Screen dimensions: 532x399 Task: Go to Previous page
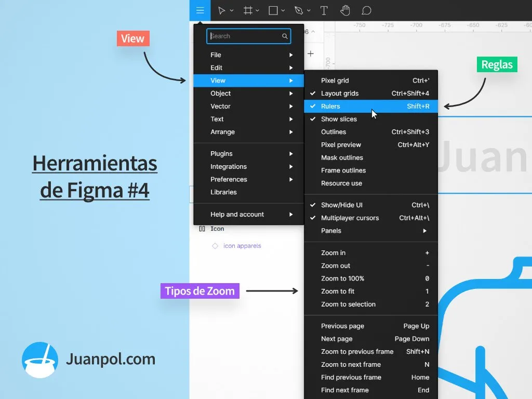pos(371,326)
